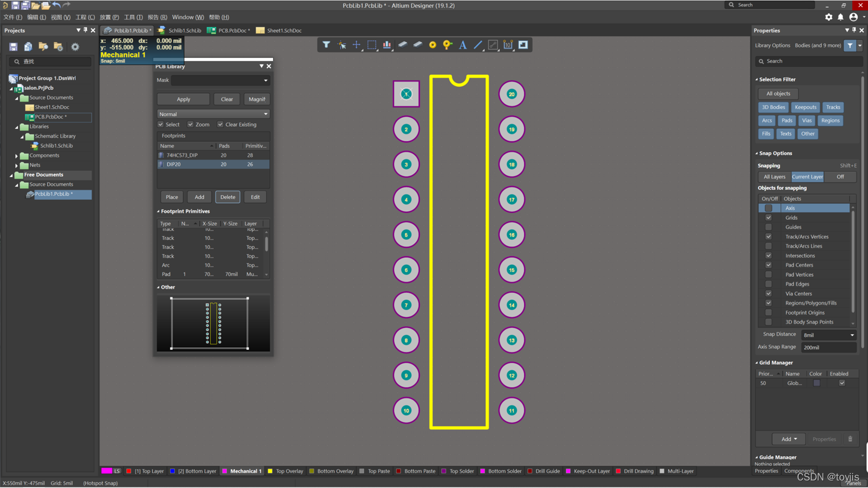Click the Place Dimension tool icon
Image resolution: width=868 pixels, height=488 pixels.
508,45
